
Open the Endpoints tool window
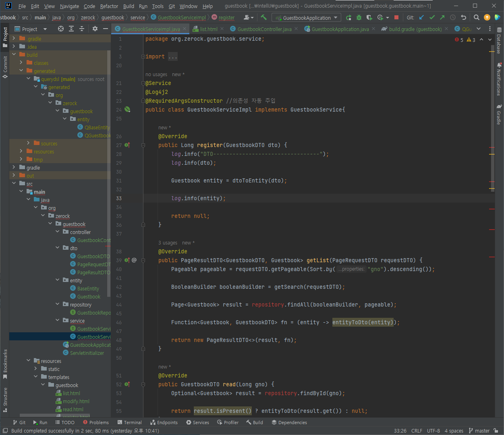[164, 423]
